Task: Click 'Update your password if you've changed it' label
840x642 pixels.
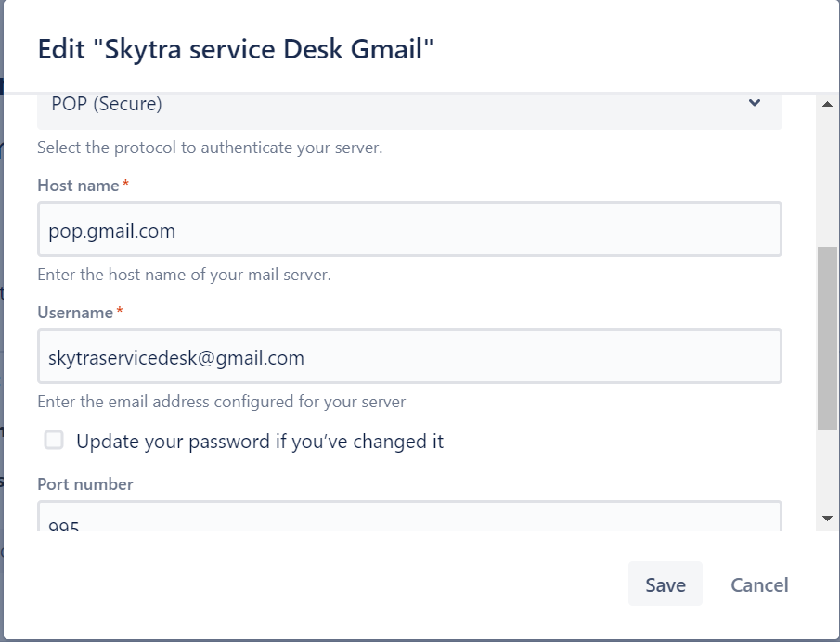Action: (x=260, y=442)
